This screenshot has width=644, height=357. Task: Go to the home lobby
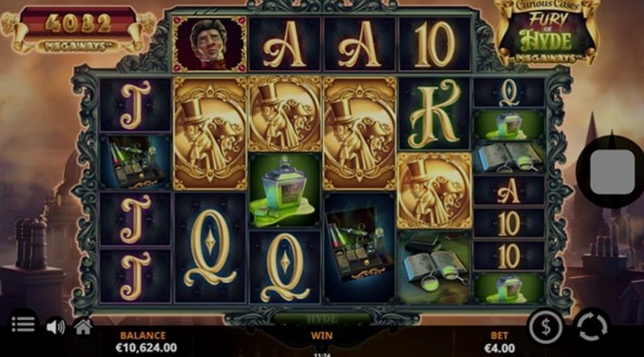click(83, 327)
